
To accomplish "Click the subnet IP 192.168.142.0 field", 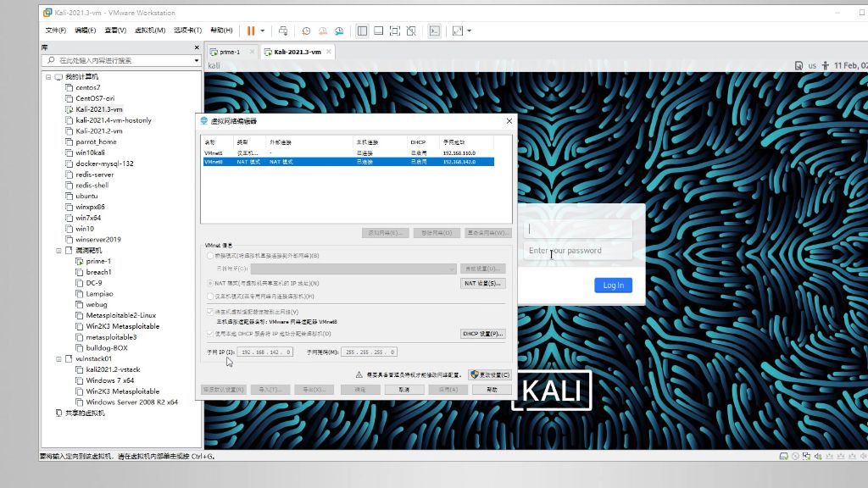I will (265, 352).
